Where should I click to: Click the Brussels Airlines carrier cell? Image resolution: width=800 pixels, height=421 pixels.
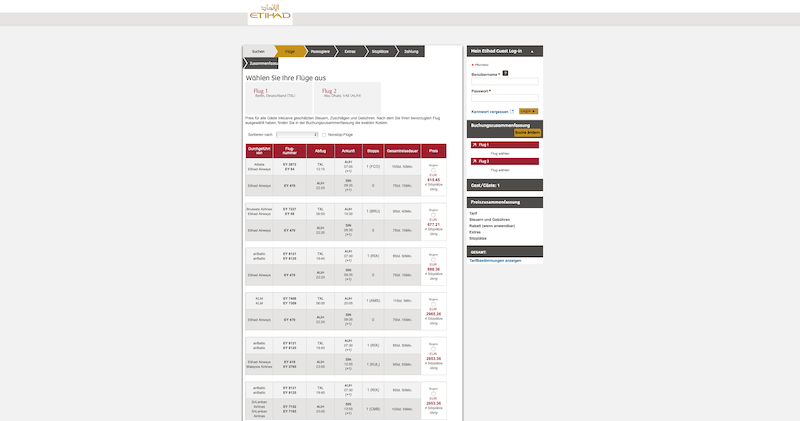pos(259,212)
